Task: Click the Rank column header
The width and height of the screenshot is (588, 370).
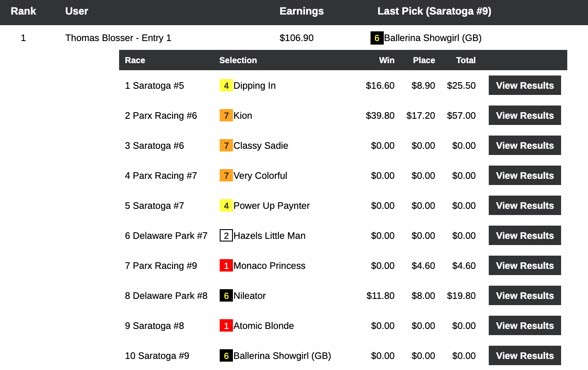Action: (23, 11)
